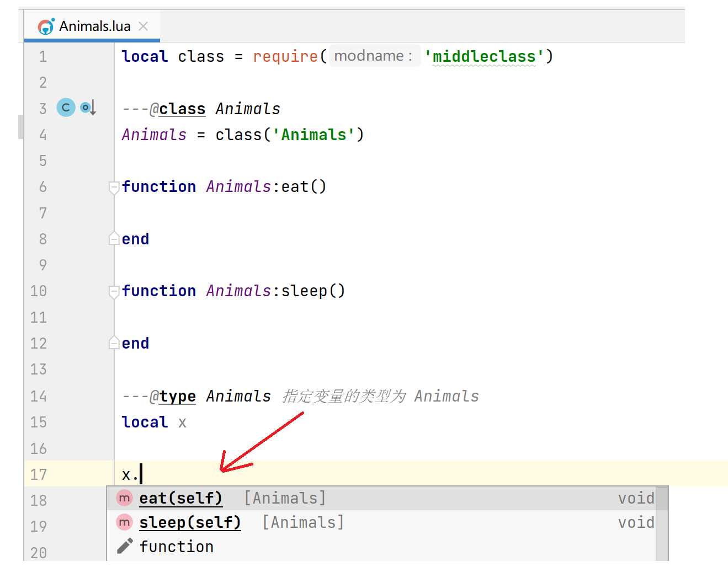Screen dimensions: 728x567
Task: Click fold end marker on line 8
Action: tap(114, 239)
